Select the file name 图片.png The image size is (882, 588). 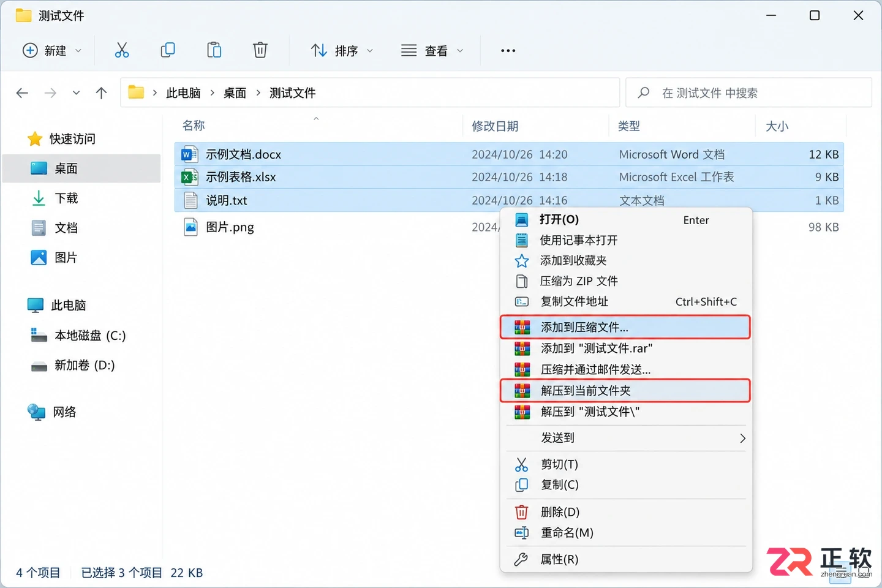[230, 227]
